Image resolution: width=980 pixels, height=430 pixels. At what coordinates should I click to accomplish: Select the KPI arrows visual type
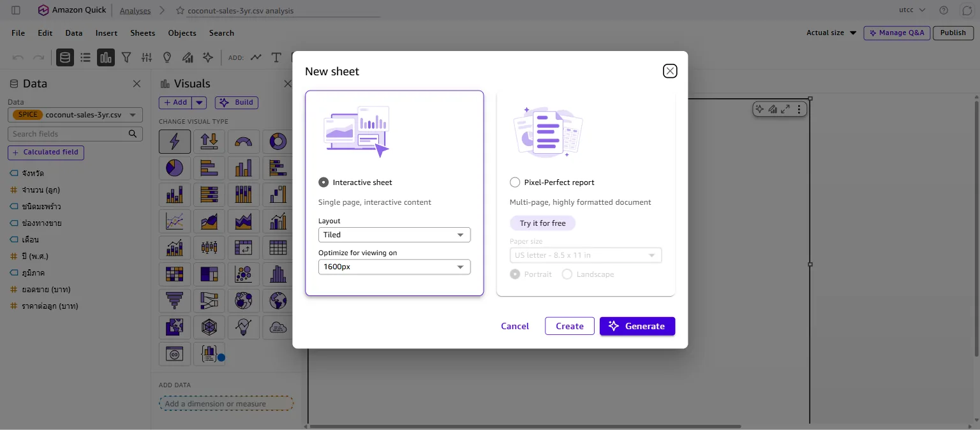(209, 142)
